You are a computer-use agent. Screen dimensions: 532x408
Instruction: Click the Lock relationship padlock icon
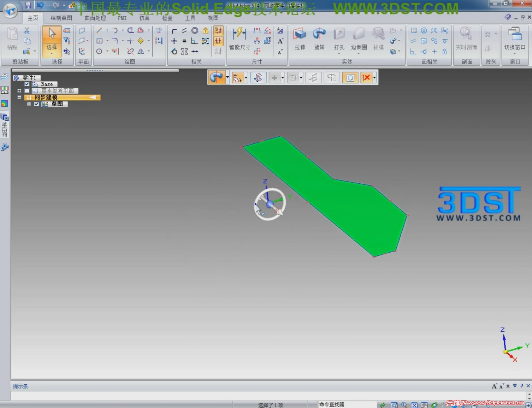[205, 30]
